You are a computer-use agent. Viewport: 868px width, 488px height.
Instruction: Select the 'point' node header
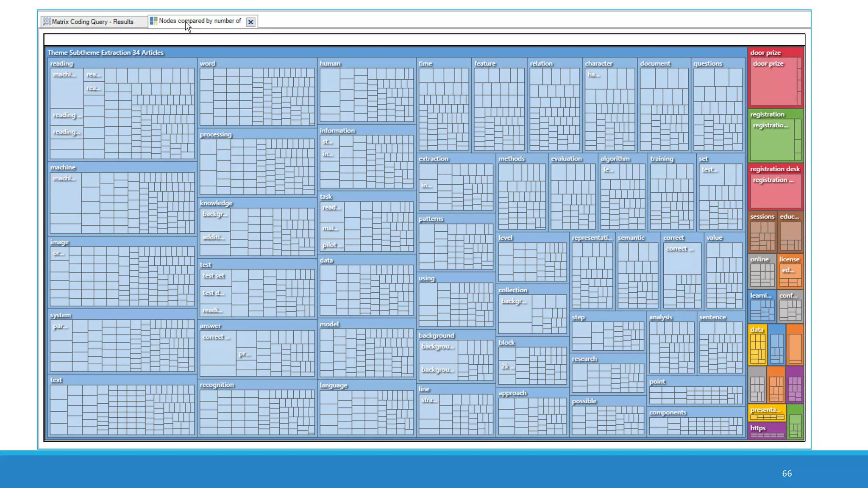point(657,382)
